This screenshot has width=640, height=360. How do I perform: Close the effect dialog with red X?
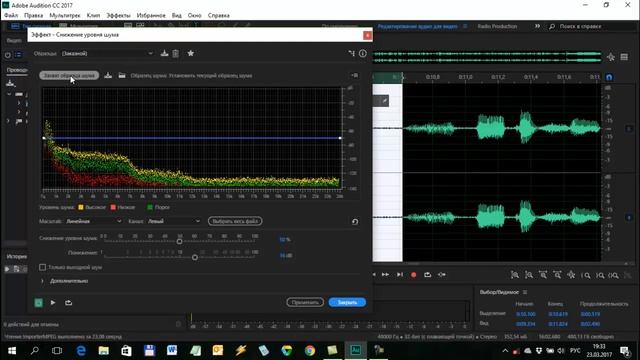(x=367, y=35)
